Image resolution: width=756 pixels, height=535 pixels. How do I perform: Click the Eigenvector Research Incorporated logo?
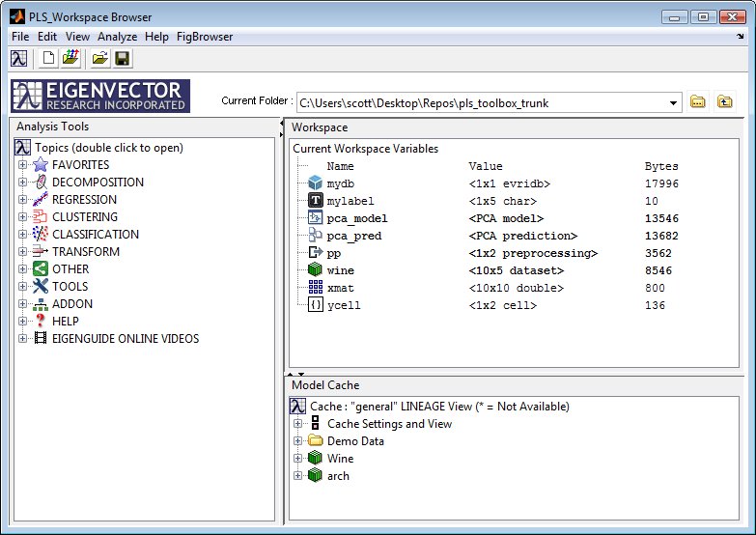100,96
